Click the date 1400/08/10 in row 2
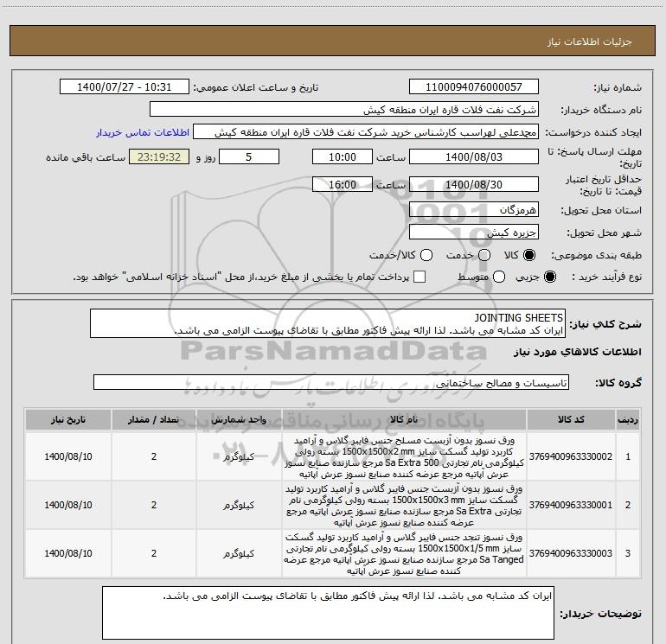The height and width of the screenshot is (644, 666). point(68,505)
